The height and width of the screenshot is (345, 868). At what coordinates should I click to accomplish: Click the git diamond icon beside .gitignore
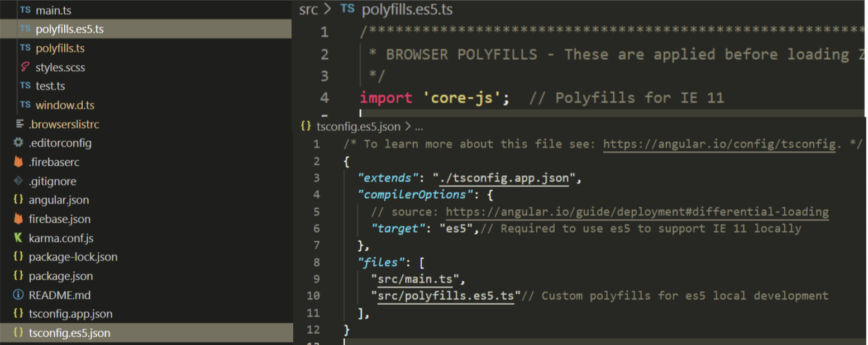[x=18, y=181]
